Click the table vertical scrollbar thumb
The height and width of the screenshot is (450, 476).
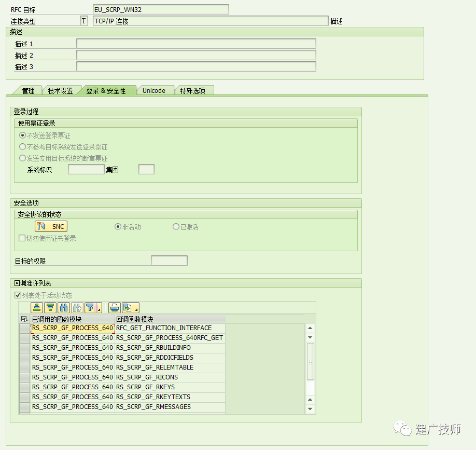coord(310,362)
